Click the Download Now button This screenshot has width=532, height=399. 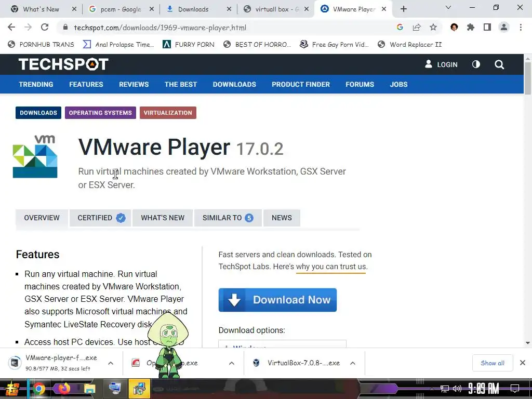[277, 300]
